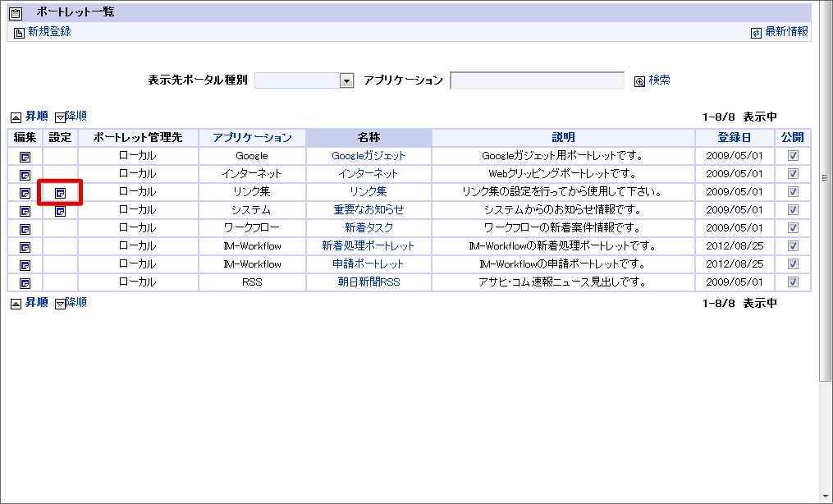
Task: Open settings icon for リンク集 row
Action: pyautogui.click(x=61, y=194)
